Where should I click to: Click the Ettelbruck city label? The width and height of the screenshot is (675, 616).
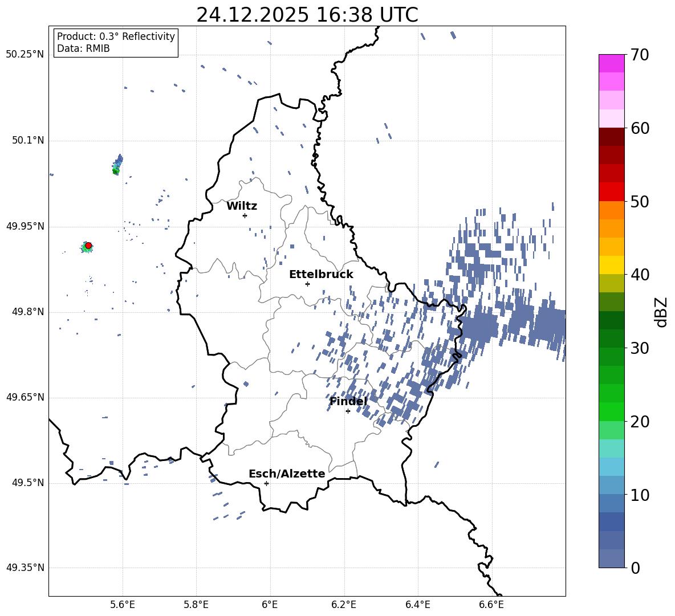pos(321,275)
